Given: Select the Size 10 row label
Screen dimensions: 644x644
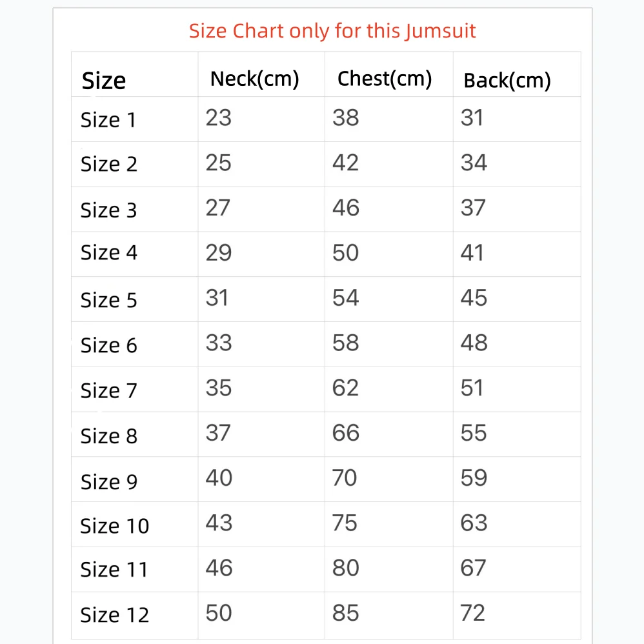Looking at the screenshot, I should (114, 526).
